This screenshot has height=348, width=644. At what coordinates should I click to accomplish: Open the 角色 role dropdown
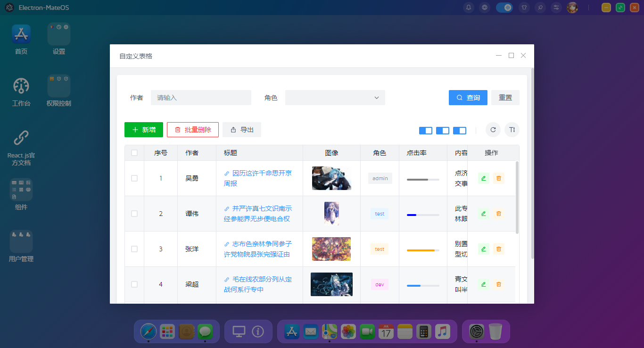click(335, 98)
